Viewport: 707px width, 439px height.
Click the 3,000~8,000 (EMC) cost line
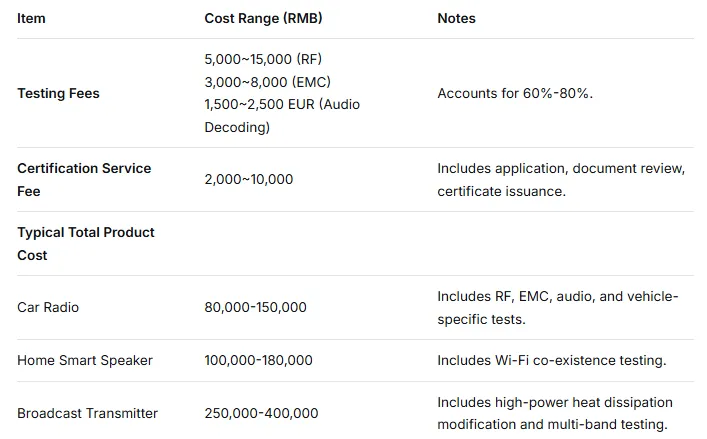(267, 82)
